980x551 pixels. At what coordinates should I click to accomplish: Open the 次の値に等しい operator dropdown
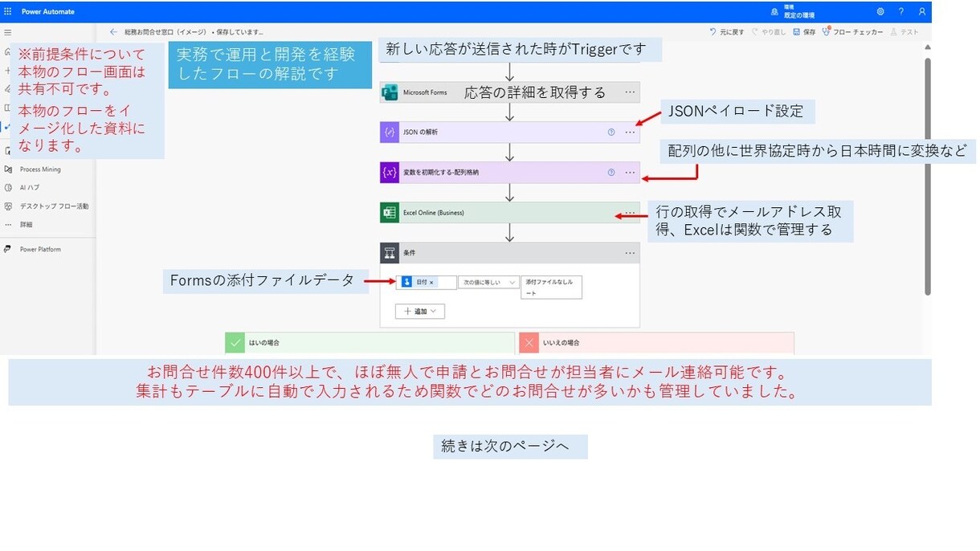pyautogui.click(x=488, y=283)
